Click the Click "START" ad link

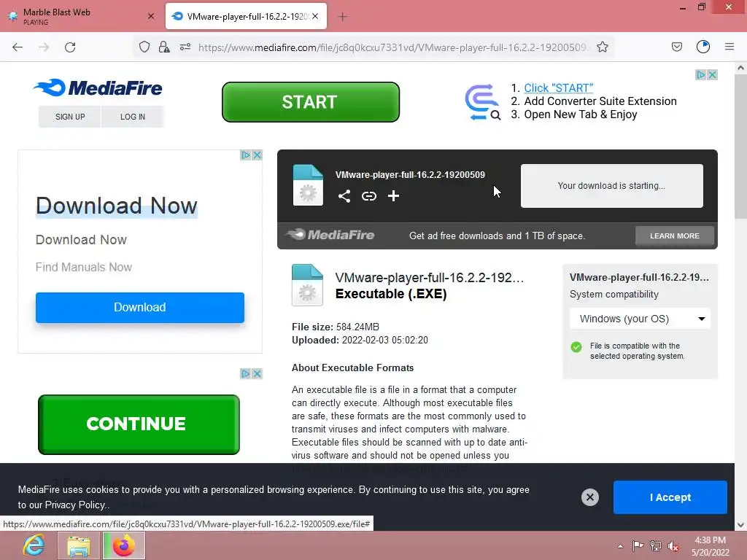558,88
